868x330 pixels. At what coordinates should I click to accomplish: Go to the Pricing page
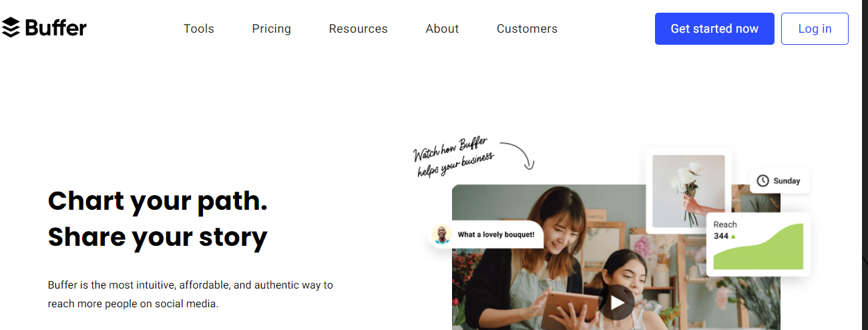click(x=271, y=29)
